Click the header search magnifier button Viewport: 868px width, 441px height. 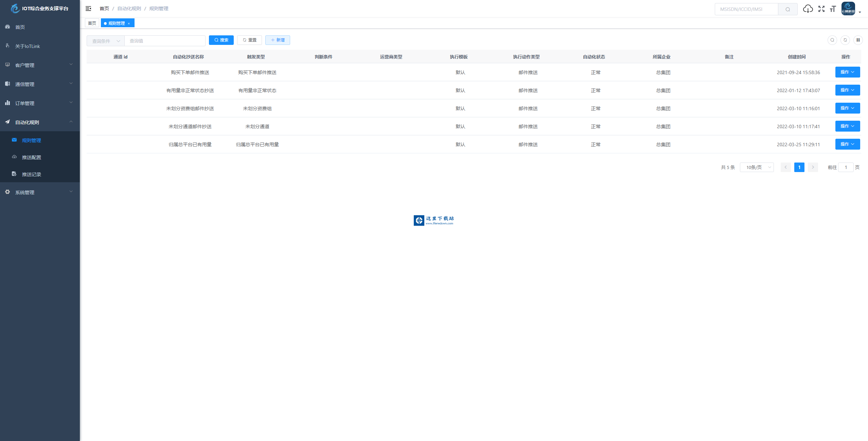(787, 9)
